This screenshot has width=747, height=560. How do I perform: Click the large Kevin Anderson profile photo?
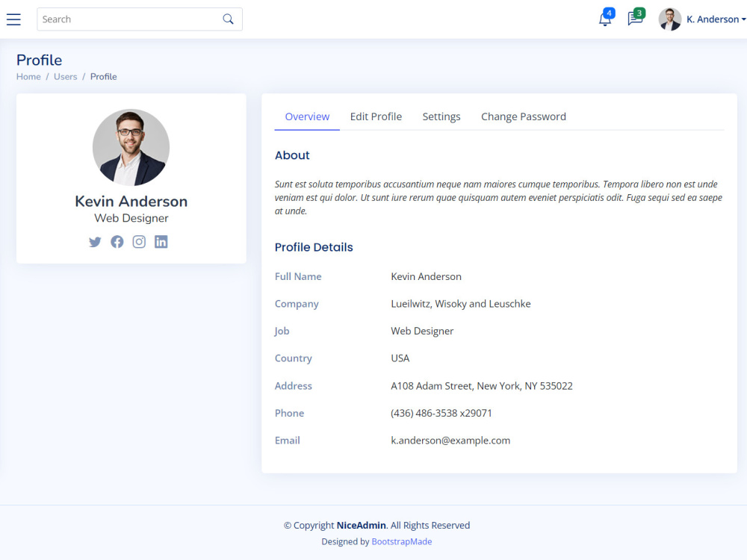point(131,148)
